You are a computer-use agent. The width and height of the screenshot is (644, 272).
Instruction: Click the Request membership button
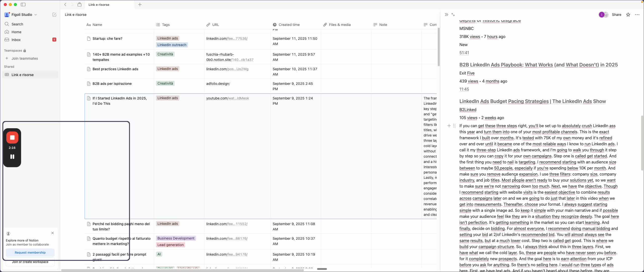tap(30, 253)
